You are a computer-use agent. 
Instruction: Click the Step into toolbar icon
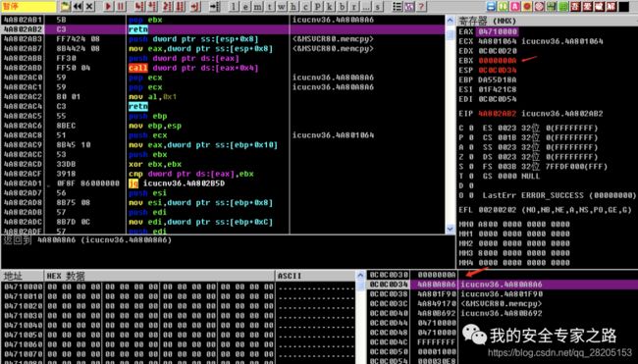[x=139, y=6]
